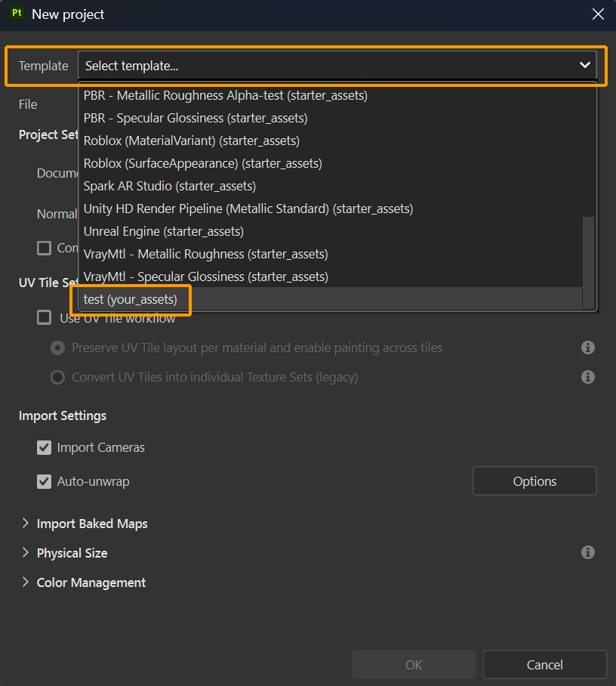Screen dimensions: 616x686
Task: Select Roblox (SurfaceAppearance) template
Action: click(330, 164)
